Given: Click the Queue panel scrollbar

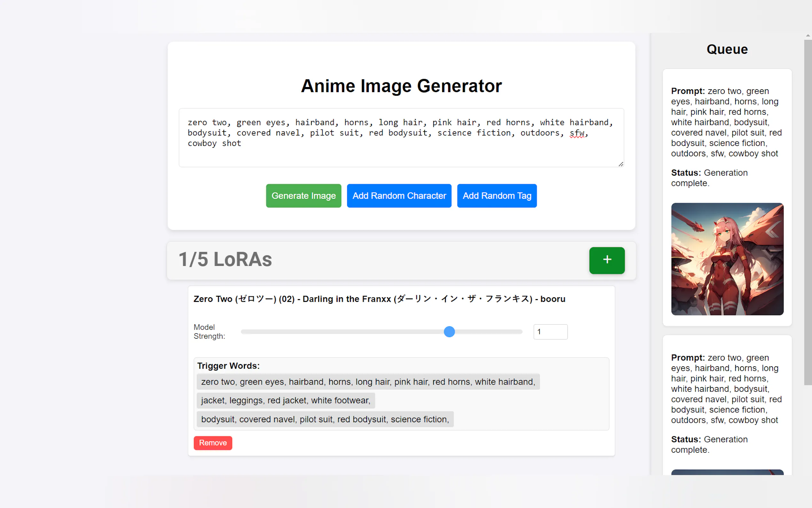Looking at the screenshot, I should (x=808, y=212).
